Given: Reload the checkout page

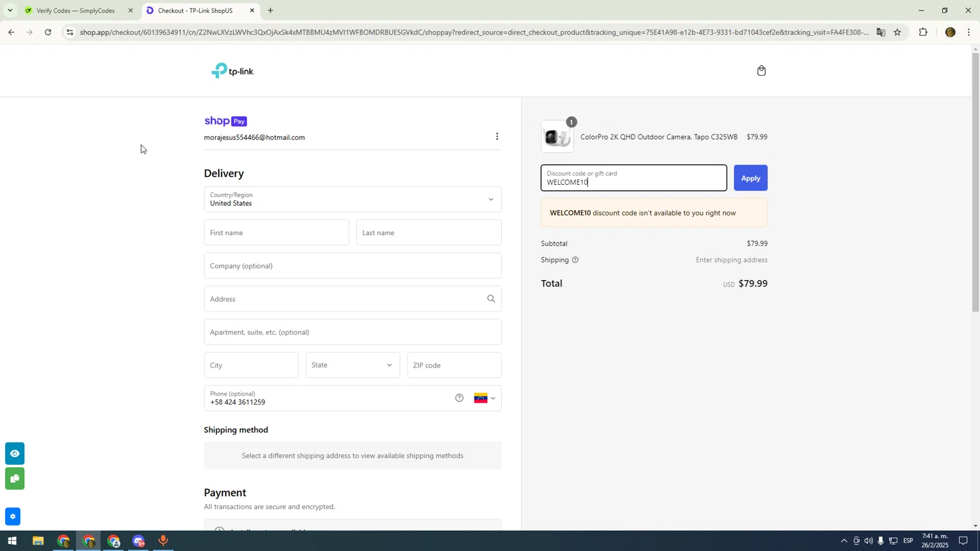Looking at the screenshot, I should pos(48,32).
